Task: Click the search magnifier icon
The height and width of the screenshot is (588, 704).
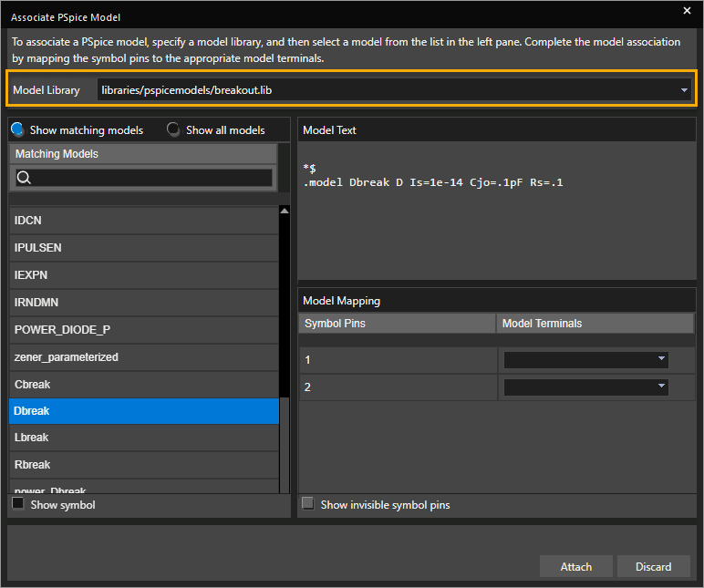Action: click(x=24, y=178)
